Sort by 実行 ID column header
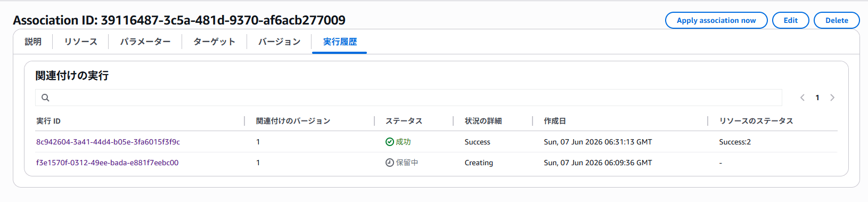Screen dimensions: 868x202 (x=48, y=121)
